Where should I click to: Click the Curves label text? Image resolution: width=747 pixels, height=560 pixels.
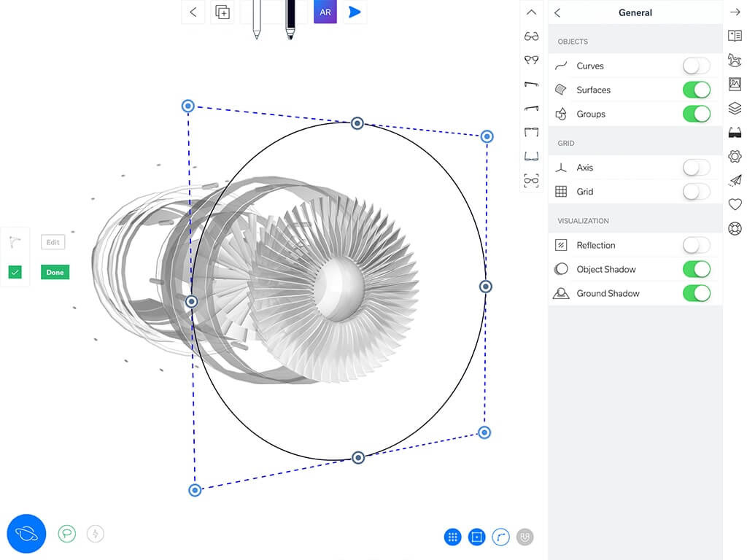click(589, 66)
